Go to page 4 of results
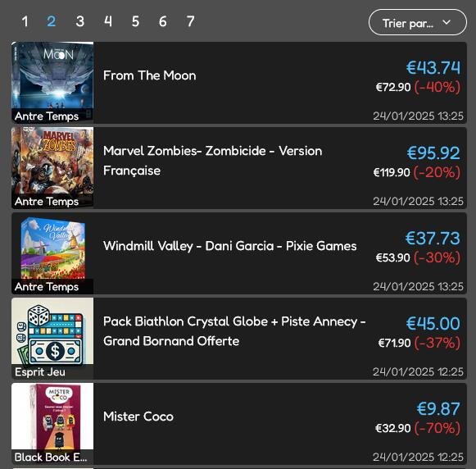476x469 pixels. click(108, 21)
